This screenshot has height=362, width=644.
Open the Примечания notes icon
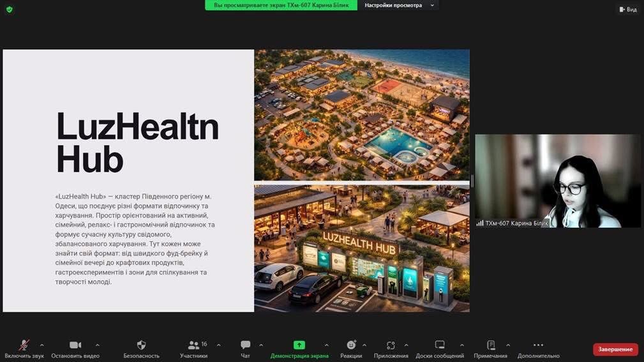click(490, 345)
